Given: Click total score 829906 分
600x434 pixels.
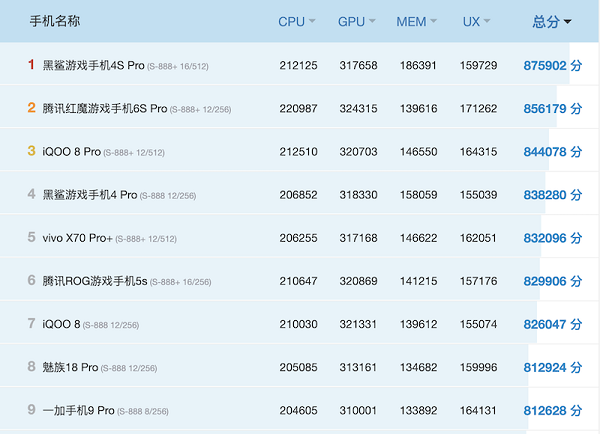Looking at the screenshot, I should point(553,281).
